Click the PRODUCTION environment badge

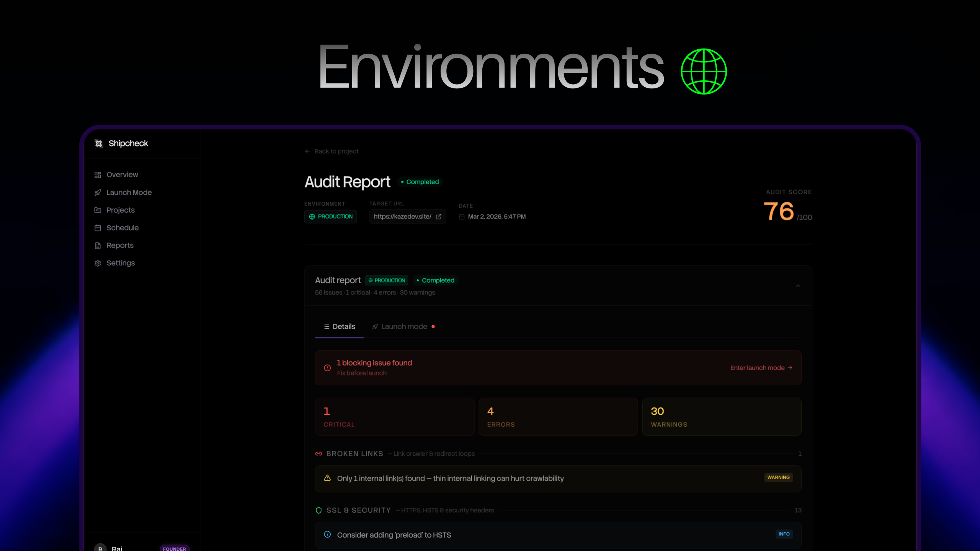point(330,216)
